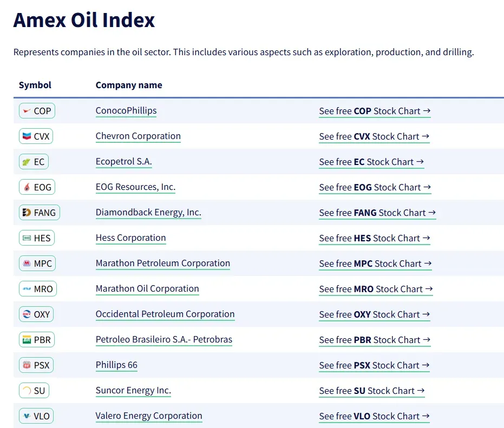Select the HES ticker badge
This screenshot has width=504, height=428.
coord(37,238)
